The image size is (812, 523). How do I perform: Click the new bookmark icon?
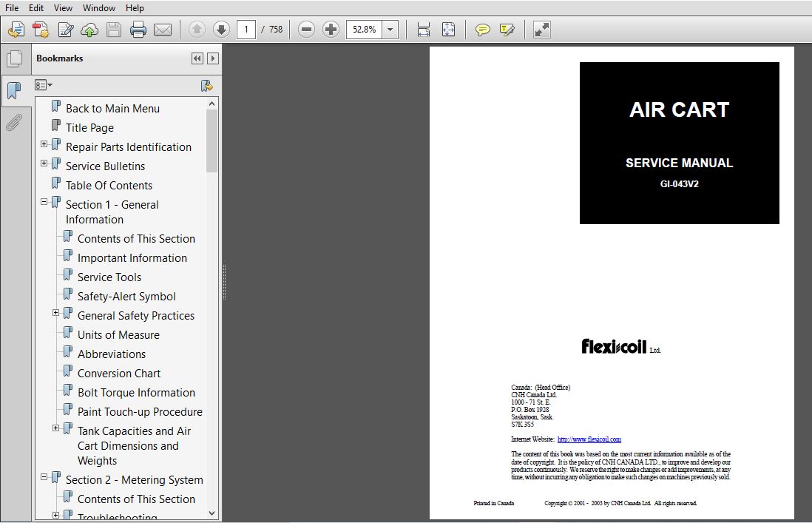coord(207,86)
